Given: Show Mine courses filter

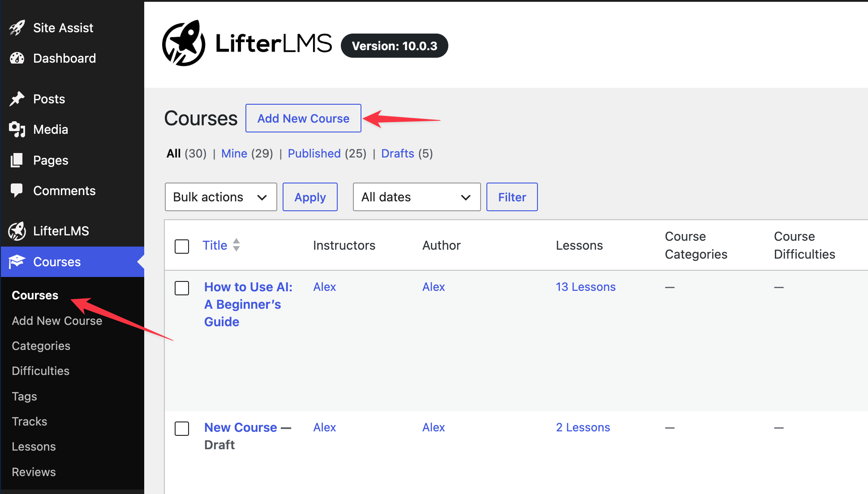Looking at the screenshot, I should [x=234, y=153].
